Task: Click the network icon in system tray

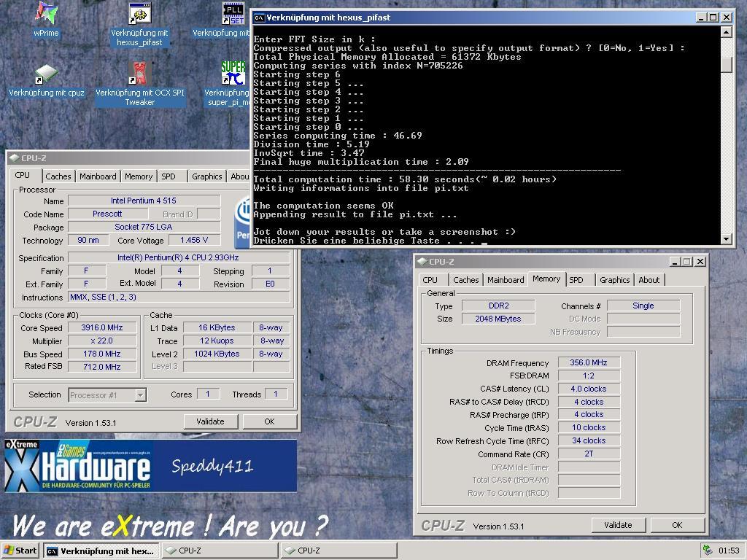Action: coord(708,551)
